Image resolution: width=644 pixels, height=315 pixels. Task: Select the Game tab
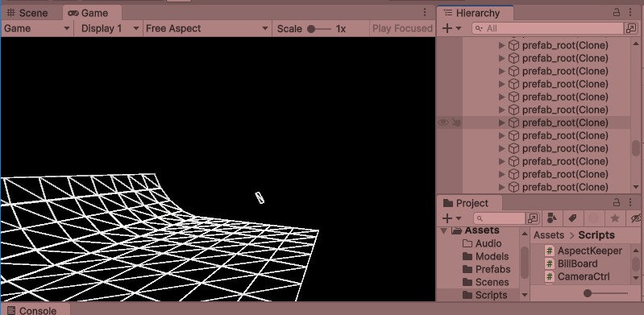coord(88,13)
